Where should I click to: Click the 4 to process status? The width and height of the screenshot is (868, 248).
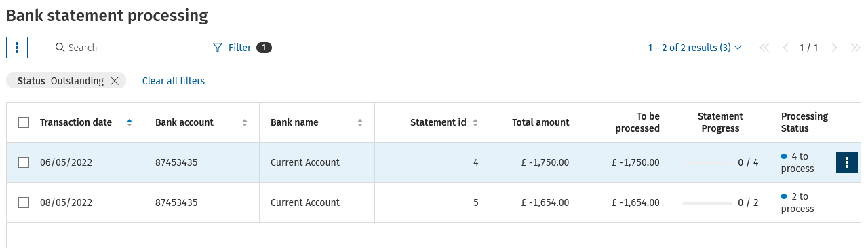click(x=797, y=162)
